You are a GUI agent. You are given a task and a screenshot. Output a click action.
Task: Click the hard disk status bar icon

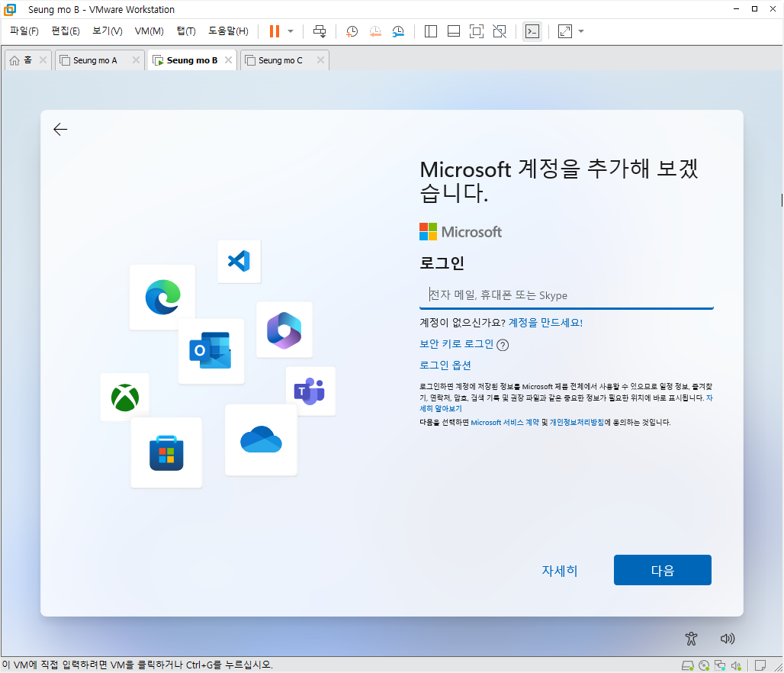pyautogui.click(x=687, y=665)
